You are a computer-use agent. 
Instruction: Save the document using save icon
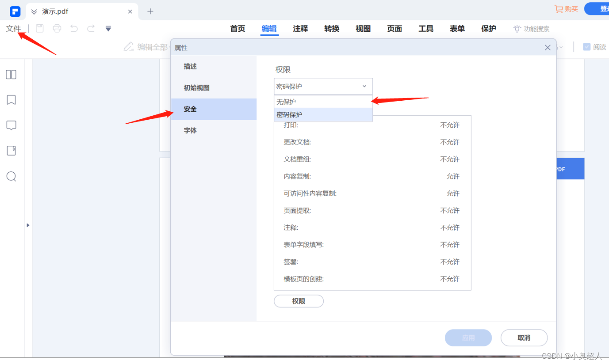click(x=39, y=28)
